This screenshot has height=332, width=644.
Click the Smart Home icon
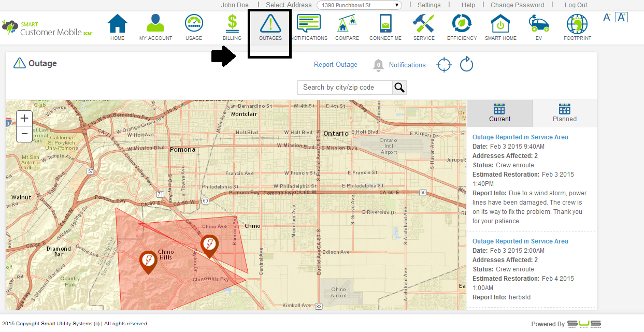coord(500,24)
